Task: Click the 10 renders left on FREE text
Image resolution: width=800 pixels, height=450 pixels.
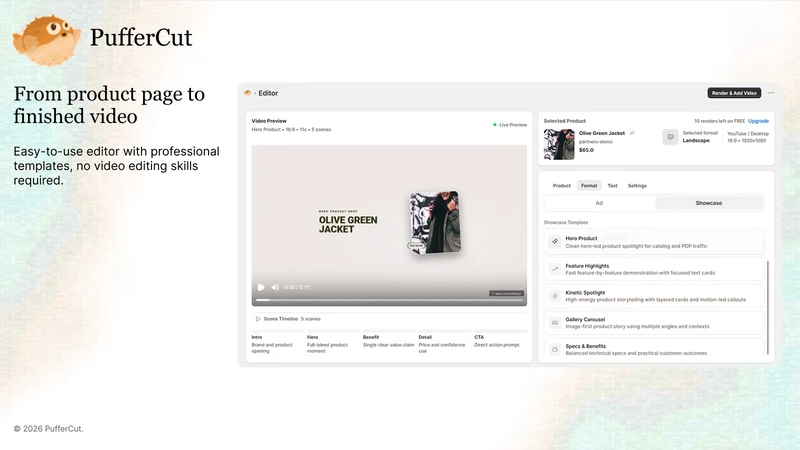Action: coord(719,121)
